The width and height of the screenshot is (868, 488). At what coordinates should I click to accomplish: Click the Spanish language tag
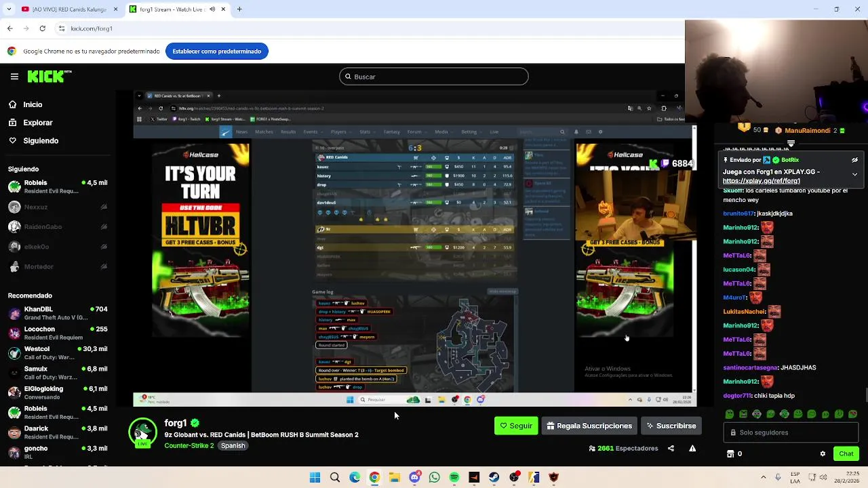tap(233, 446)
